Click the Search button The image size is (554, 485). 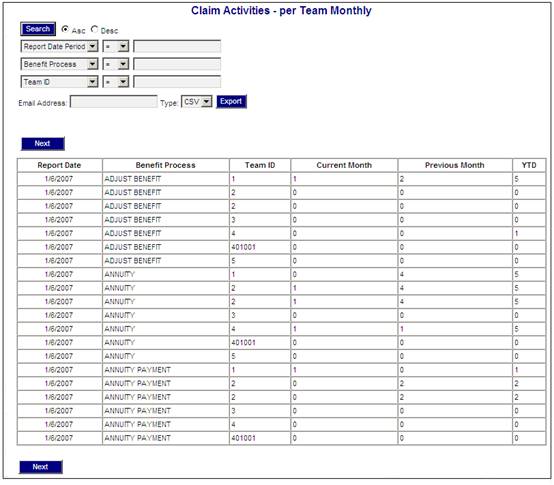point(38,29)
